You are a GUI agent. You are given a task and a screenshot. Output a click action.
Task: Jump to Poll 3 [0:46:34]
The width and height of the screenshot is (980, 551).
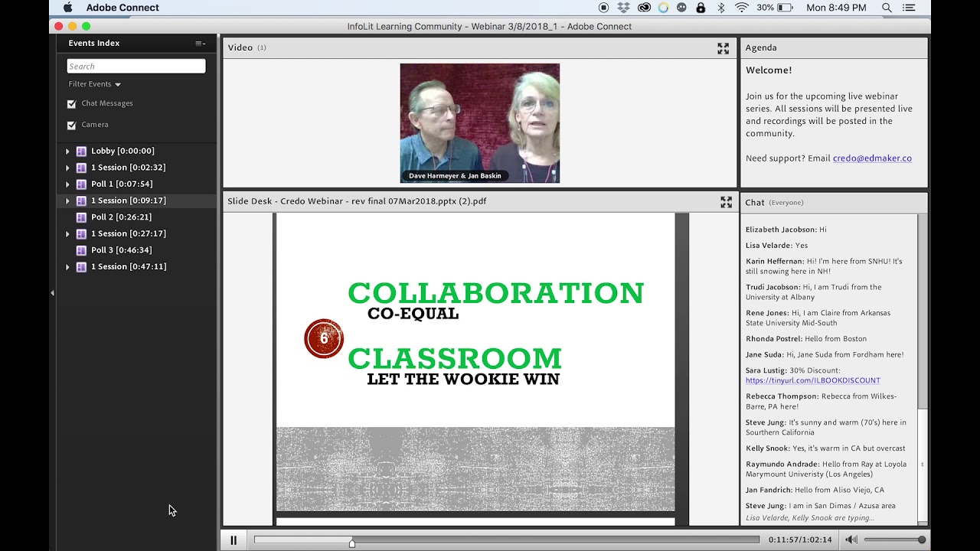[122, 250]
